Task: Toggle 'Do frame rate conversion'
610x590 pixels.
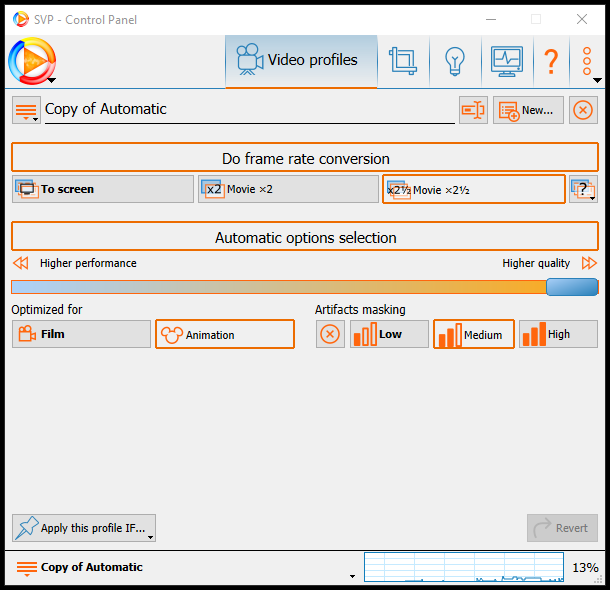Action: (x=305, y=157)
